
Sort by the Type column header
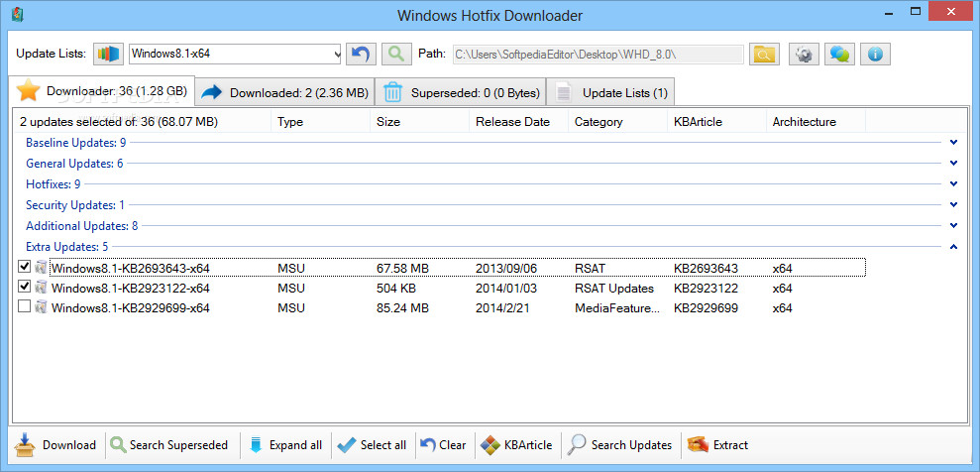coord(320,122)
